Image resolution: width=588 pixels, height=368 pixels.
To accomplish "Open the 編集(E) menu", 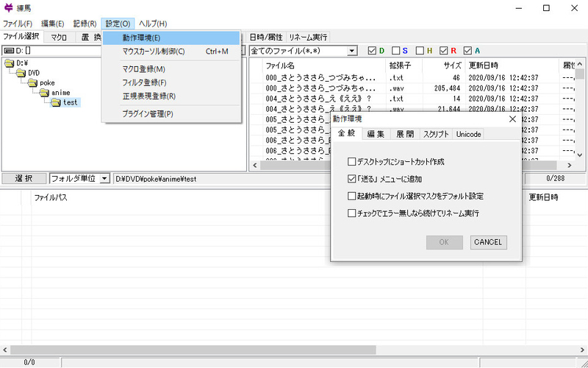I will click(52, 24).
